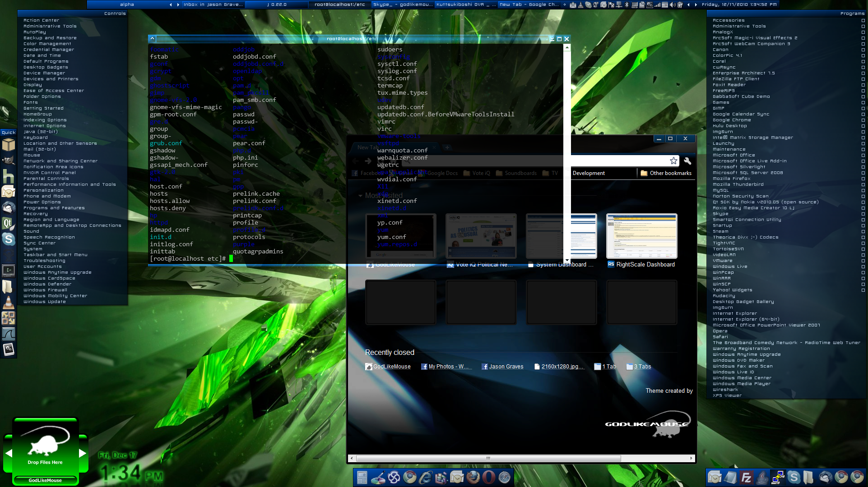Launch Paint brush icon in bottom dock
868x487 pixels.
[x=378, y=477]
